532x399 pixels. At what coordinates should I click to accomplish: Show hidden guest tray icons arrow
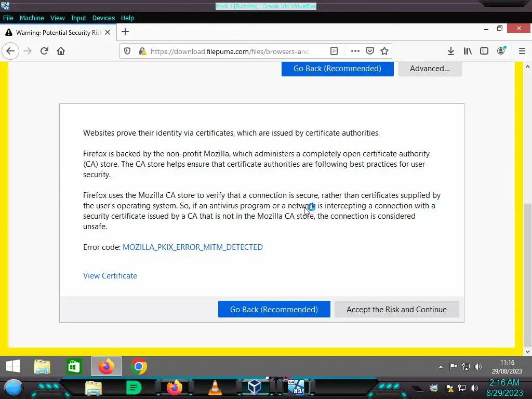441,367
